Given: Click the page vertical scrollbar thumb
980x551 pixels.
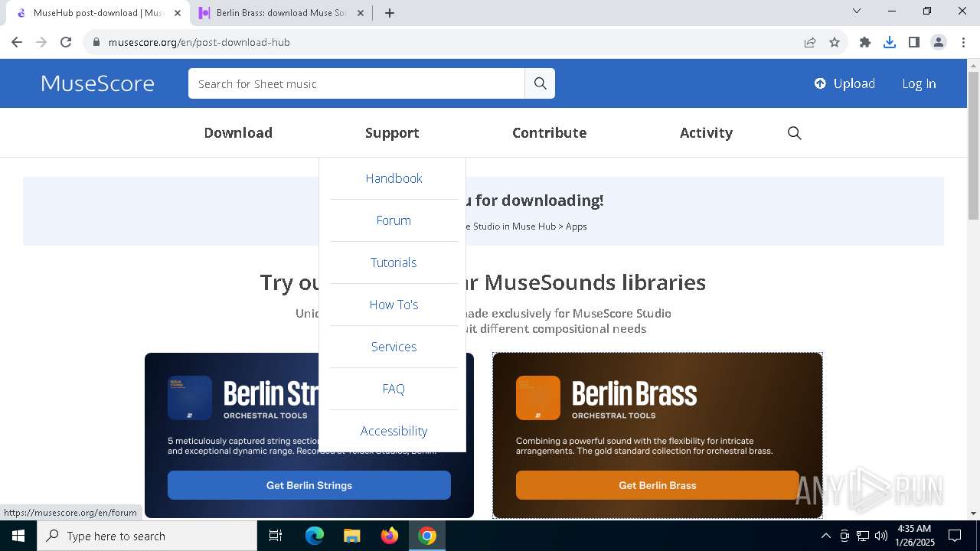Looking at the screenshot, I should [x=973, y=145].
